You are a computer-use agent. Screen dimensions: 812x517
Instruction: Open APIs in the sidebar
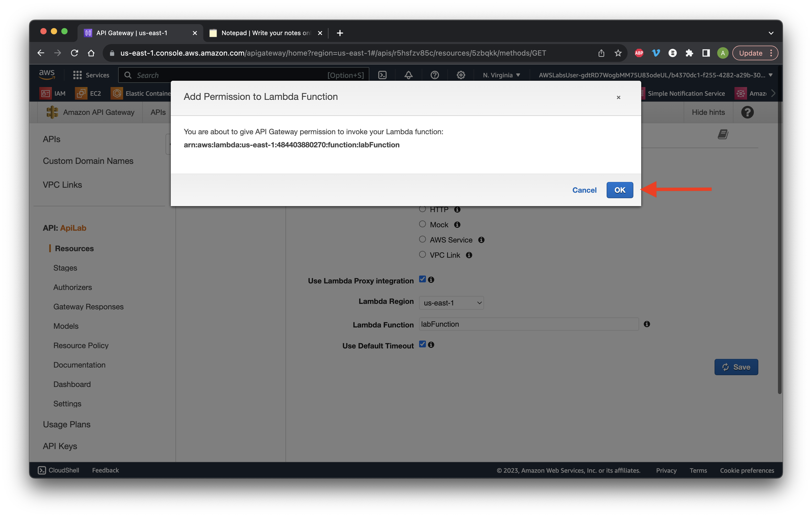click(x=51, y=139)
